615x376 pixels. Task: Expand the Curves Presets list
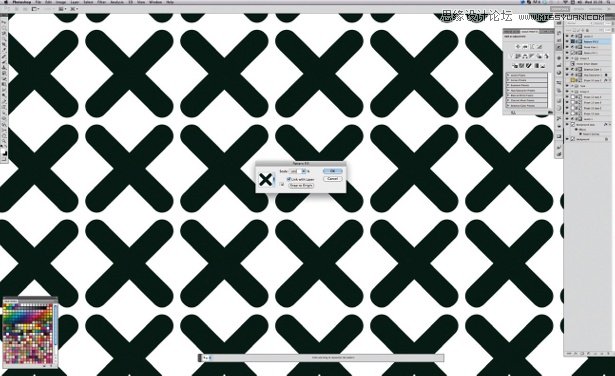pos(508,80)
